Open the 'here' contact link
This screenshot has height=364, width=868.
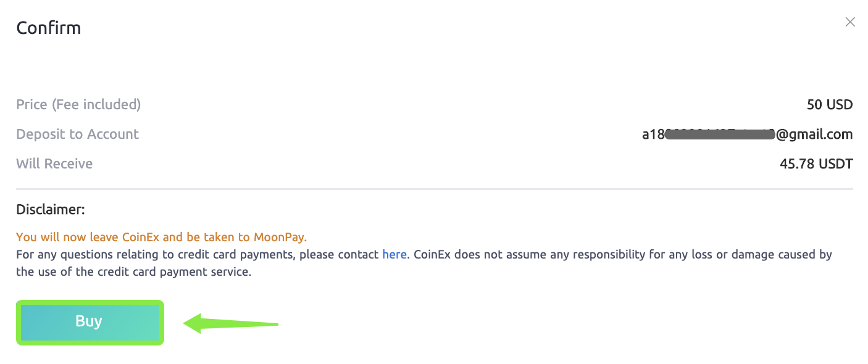[x=394, y=254]
